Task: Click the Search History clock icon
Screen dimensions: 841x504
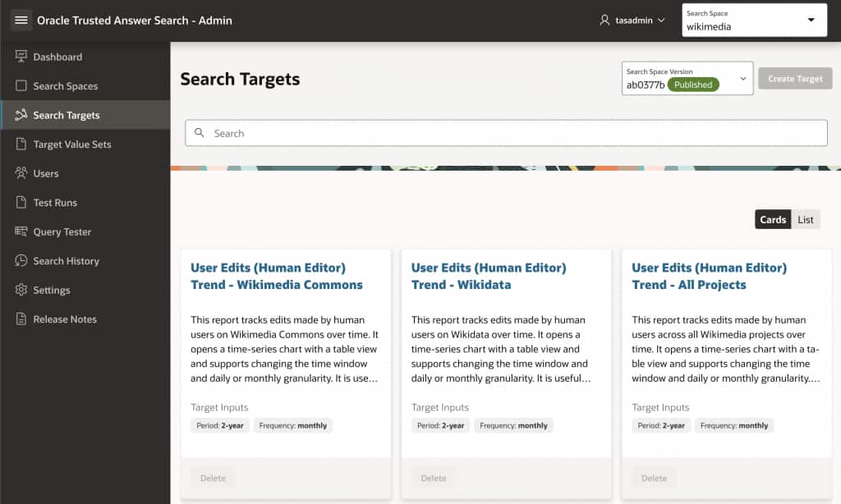Action: (x=21, y=260)
